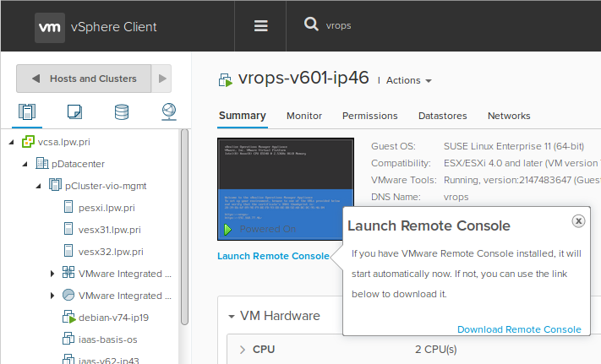Switch to the Monitor tab
This screenshot has width=601, height=364.
304,116
